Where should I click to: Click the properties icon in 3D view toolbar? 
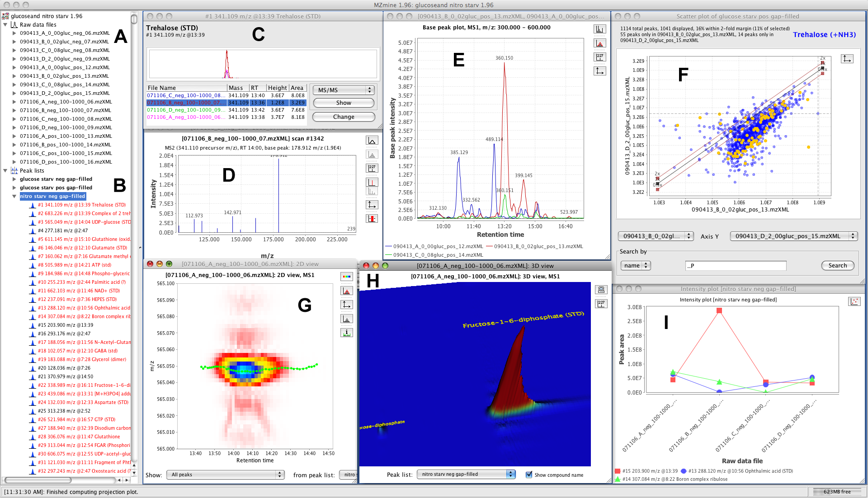click(601, 290)
